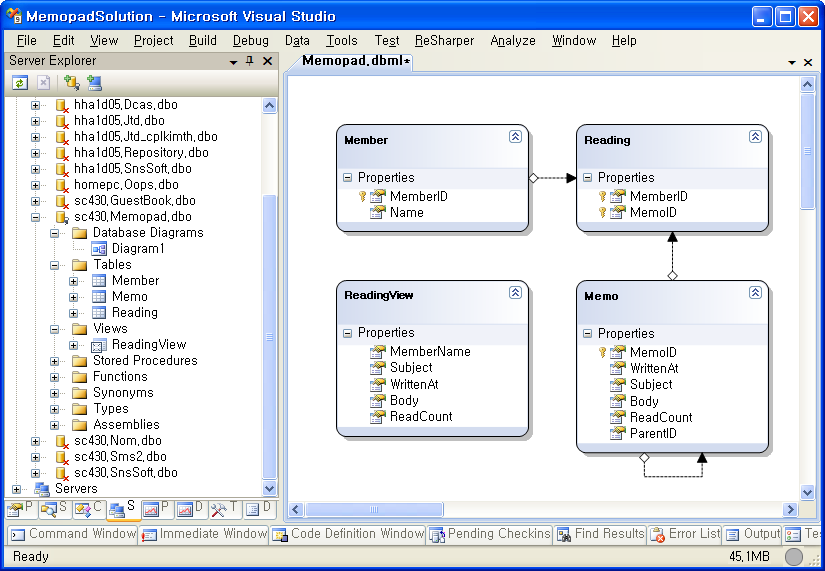Open the Code Definition Window
Screen dimensions: 825x571
point(348,534)
